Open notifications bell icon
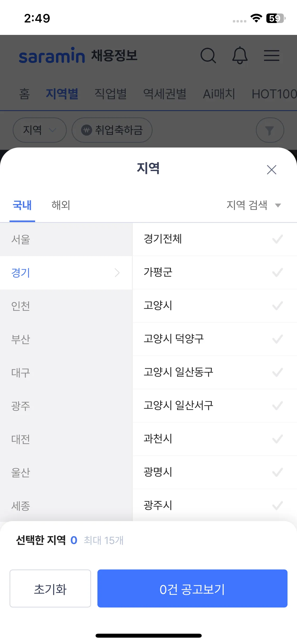297x644 pixels. (x=240, y=56)
